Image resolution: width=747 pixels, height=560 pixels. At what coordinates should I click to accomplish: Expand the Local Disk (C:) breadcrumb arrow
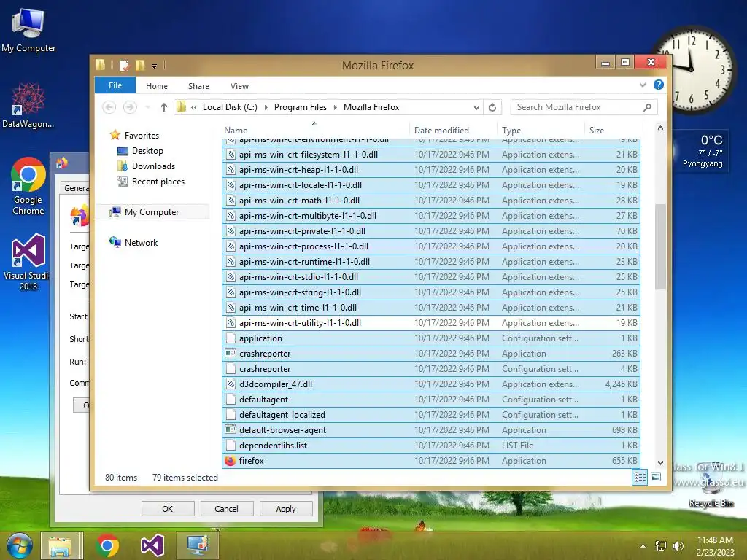(266, 108)
